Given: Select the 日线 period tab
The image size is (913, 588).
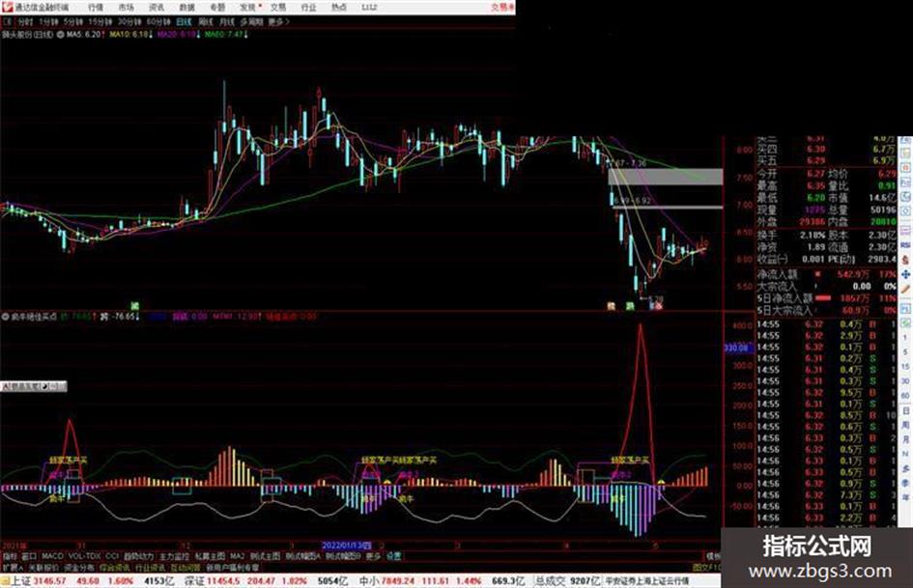Looking at the screenshot, I should pos(184,21).
